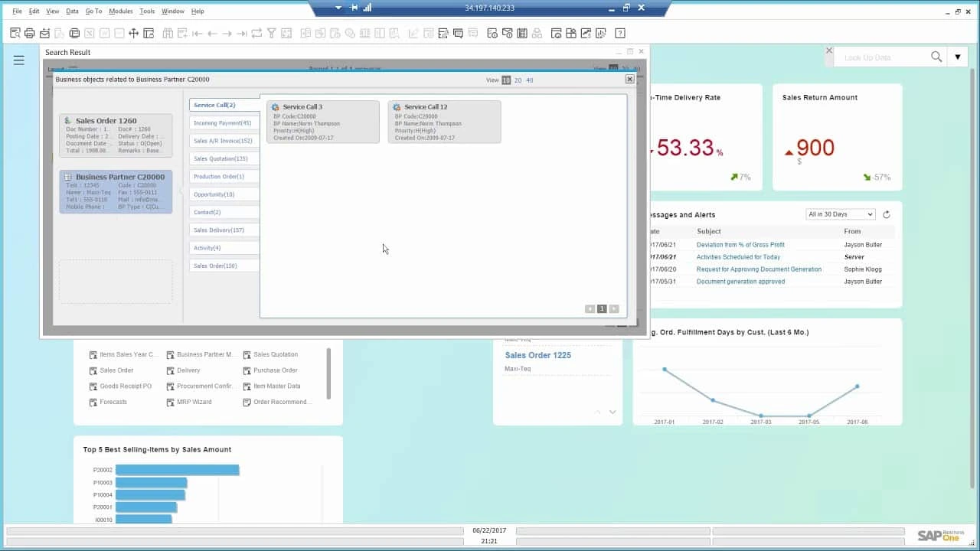
Task: Click the Filter funnel icon in toolbar
Action: pyautogui.click(x=271, y=33)
